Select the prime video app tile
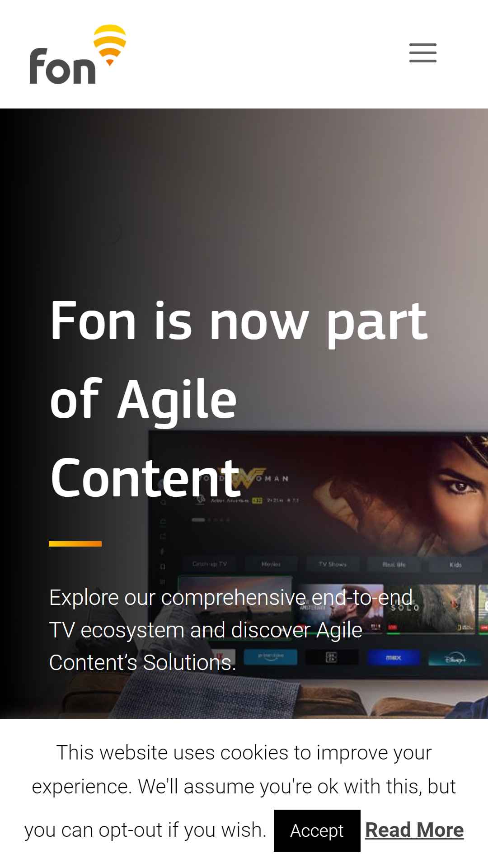 [270, 656]
